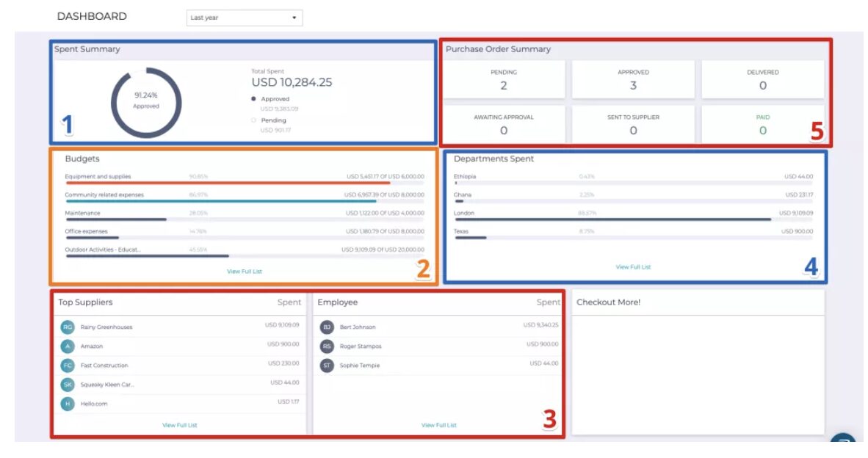Click the Ghana department spend bar
The height and width of the screenshot is (458, 868).
click(634, 201)
